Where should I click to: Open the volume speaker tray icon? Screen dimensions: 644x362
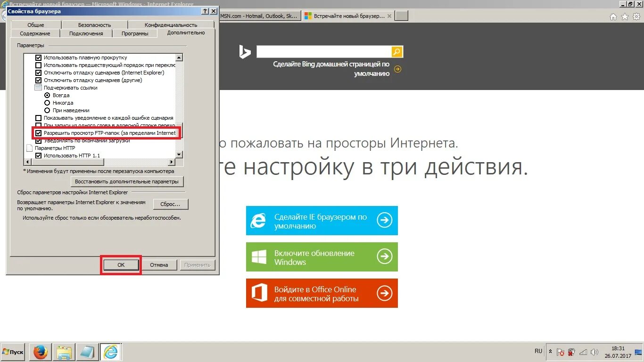[594, 352]
